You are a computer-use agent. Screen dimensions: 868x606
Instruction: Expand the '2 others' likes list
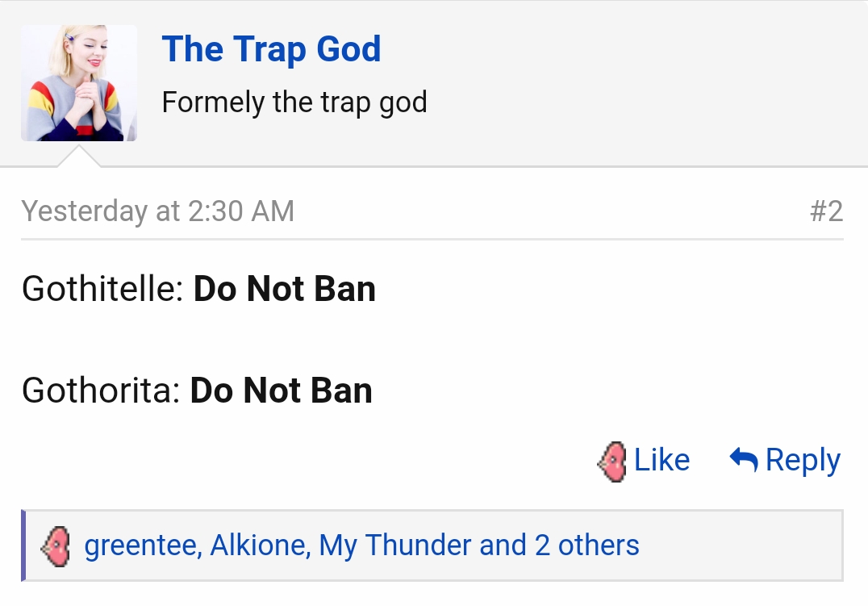[586, 545]
